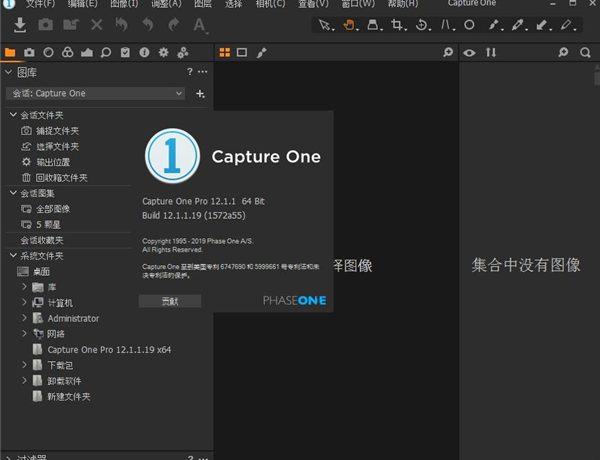Select Capture One Pro 12.1.1.19 x64 folder
This screenshot has width=600, height=460.
(109, 350)
